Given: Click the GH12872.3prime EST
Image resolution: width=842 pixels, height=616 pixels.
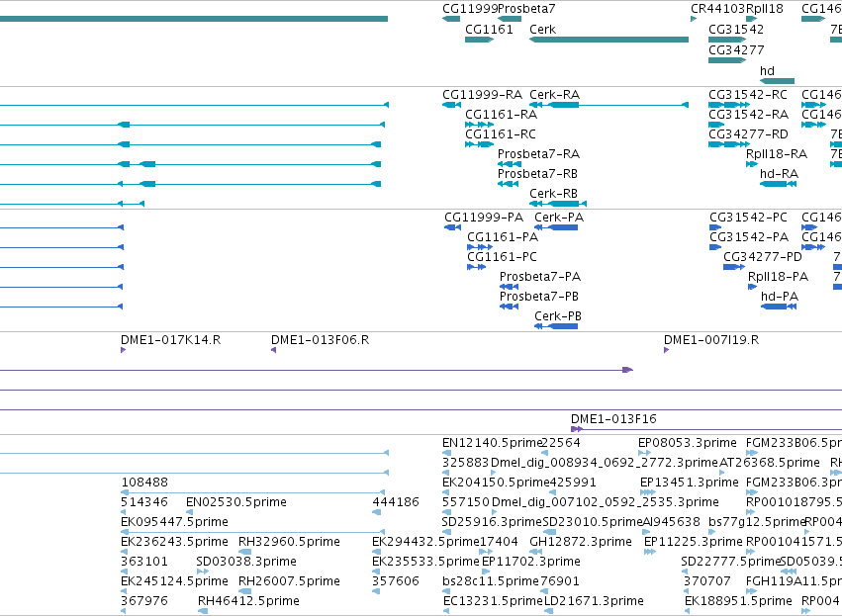Looking at the screenshot, I should click(x=534, y=552).
